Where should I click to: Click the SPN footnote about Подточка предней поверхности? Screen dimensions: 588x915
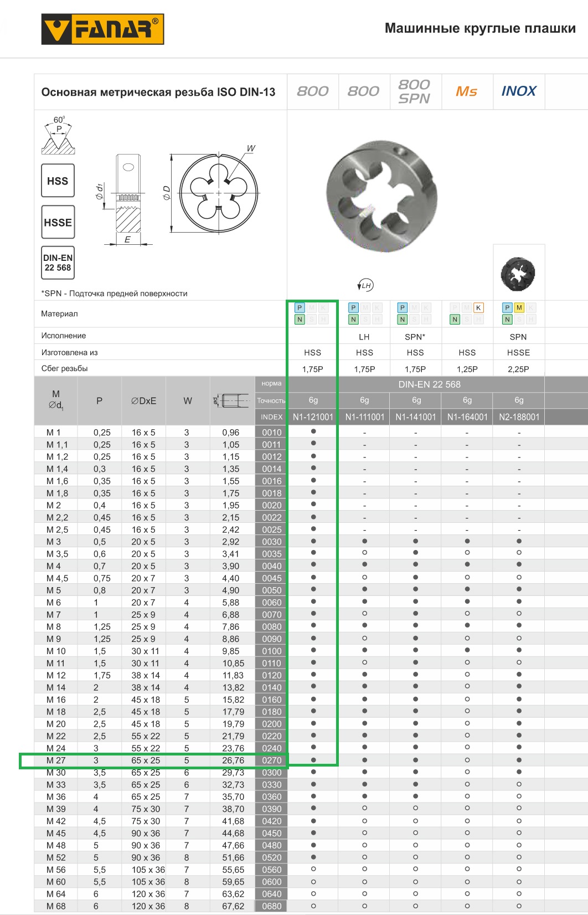115,294
